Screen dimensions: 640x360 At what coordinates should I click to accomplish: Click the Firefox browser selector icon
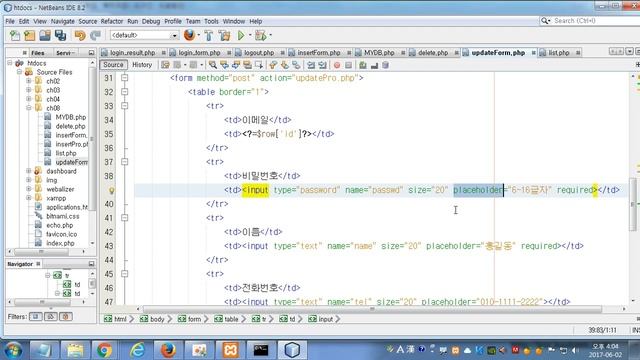pyautogui.click(x=189, y=35)
